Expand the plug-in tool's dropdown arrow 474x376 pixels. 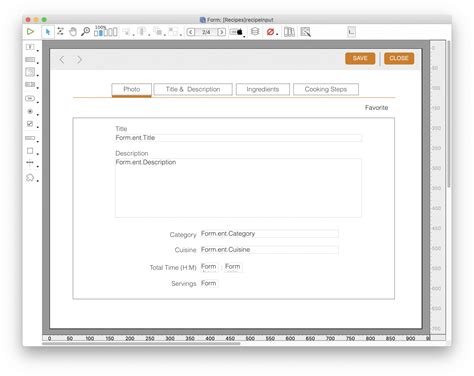pos(38,181)
